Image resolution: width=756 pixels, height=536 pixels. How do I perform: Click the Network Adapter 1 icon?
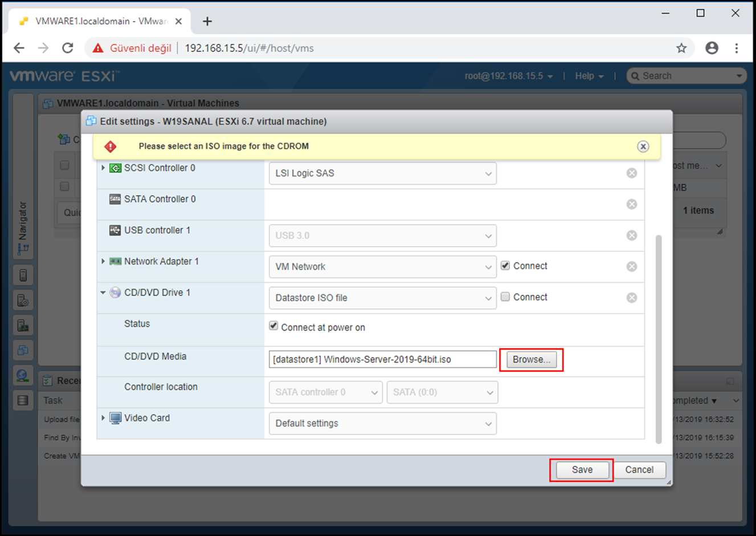(x=115, y=261)
